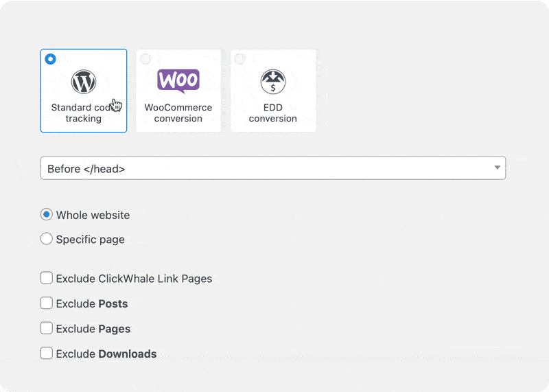Viewport: 549px width, 392px height.
Task: Click the dropdown arrow of position selector
Action: 497,168
